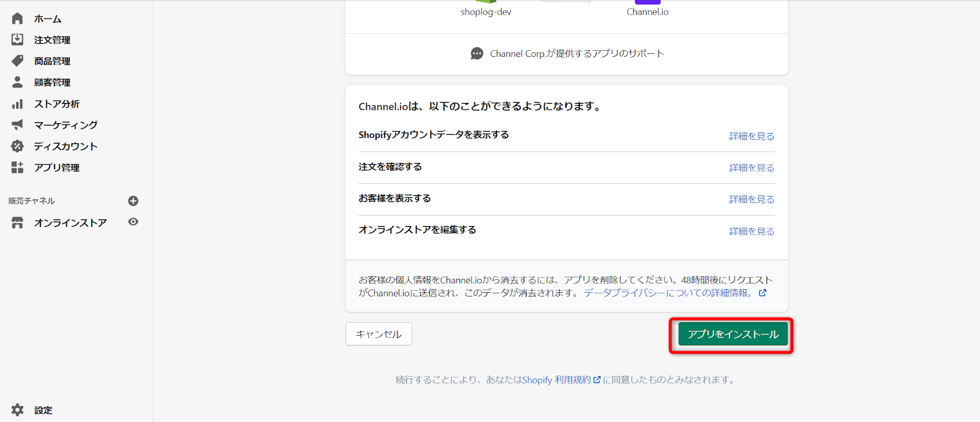
Task: Expand 詳細を見る for Shopifyアカウントデータを表示する
Action: (752, 136)
